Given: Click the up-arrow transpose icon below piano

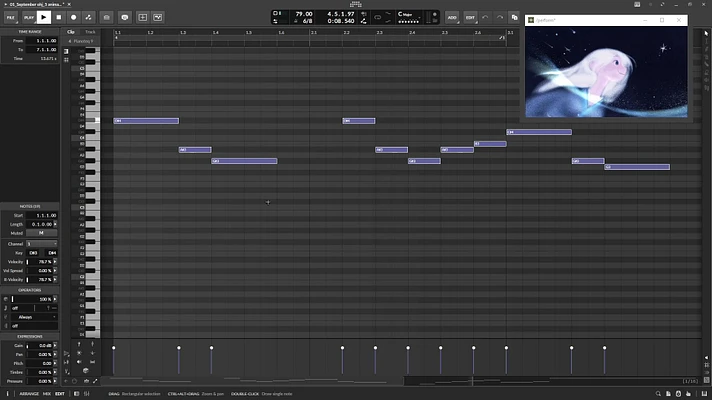Looking at the screenshot, I should [79, 344].
